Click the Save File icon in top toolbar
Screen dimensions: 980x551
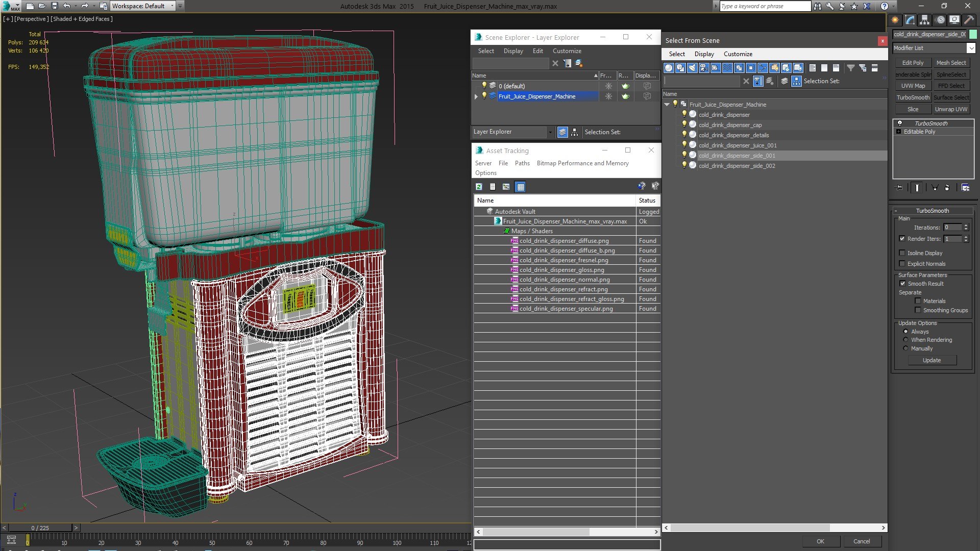pos(55,6)
